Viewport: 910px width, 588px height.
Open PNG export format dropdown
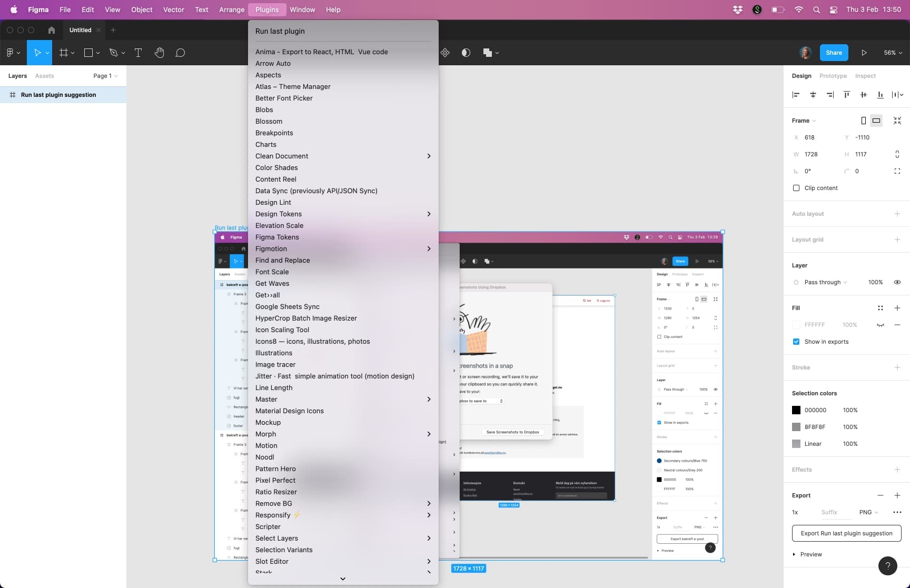point(869,512)
